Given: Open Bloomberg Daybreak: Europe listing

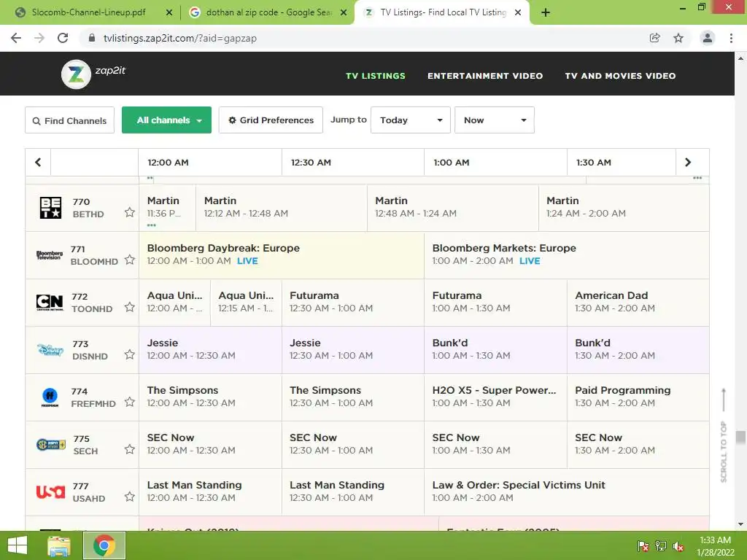Looking at the screenshot, I should pos(282,254).
